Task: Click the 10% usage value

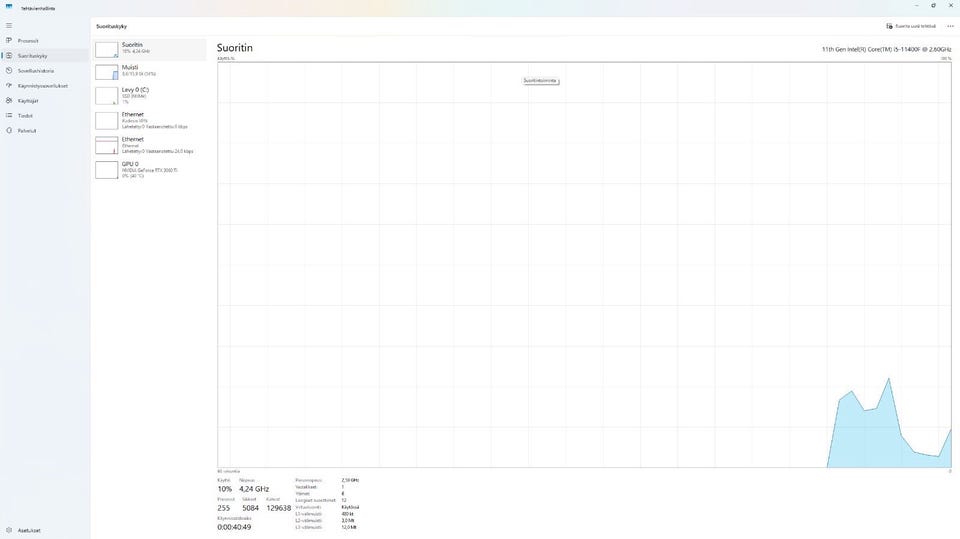Action: 225,489
